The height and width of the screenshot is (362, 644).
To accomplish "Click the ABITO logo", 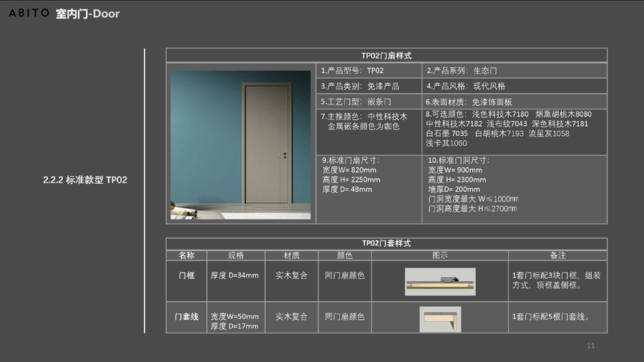I will point(29,13).
